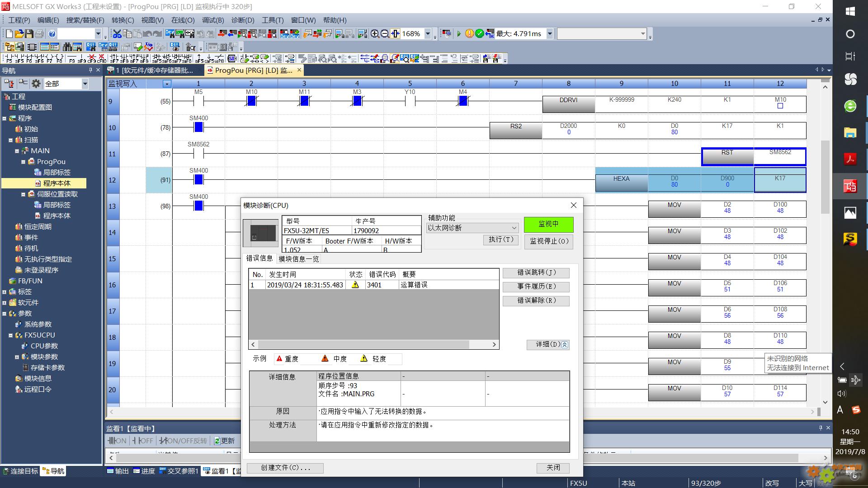Click the blue Help question mark icon
Screen dimensions: 868x488
[52, 33]
